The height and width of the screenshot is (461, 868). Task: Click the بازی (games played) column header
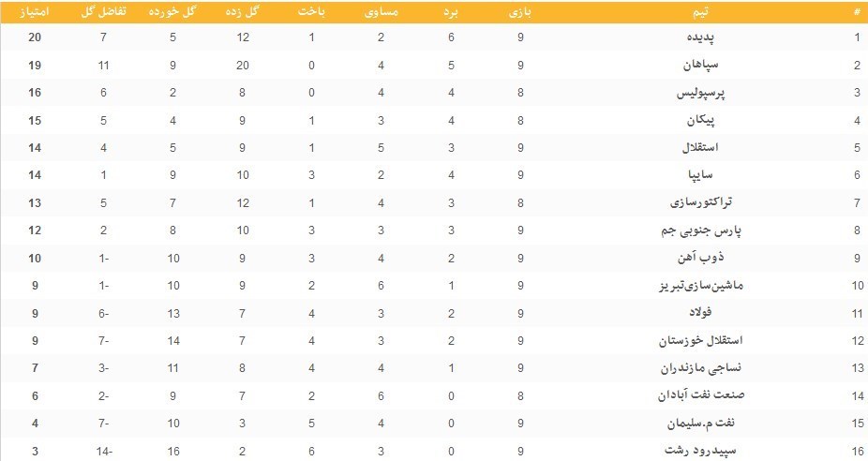coord(519,11)
